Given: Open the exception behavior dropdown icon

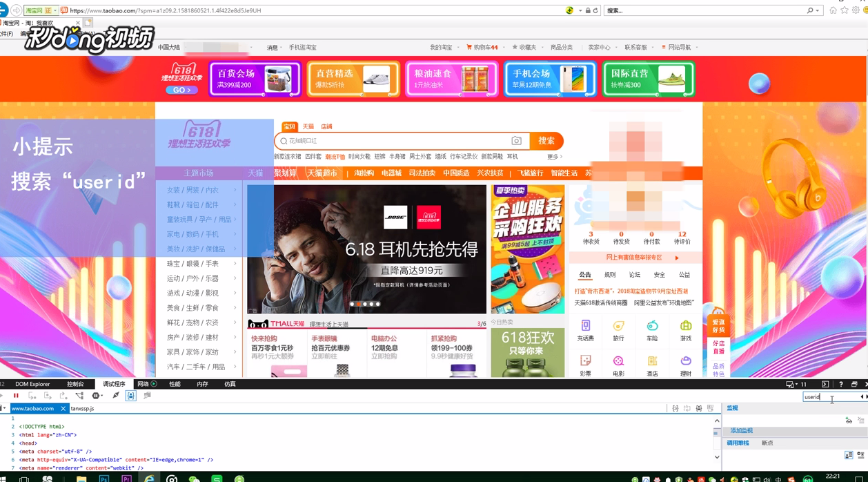Looking at the screenshot, I should [x=97, y=396].
